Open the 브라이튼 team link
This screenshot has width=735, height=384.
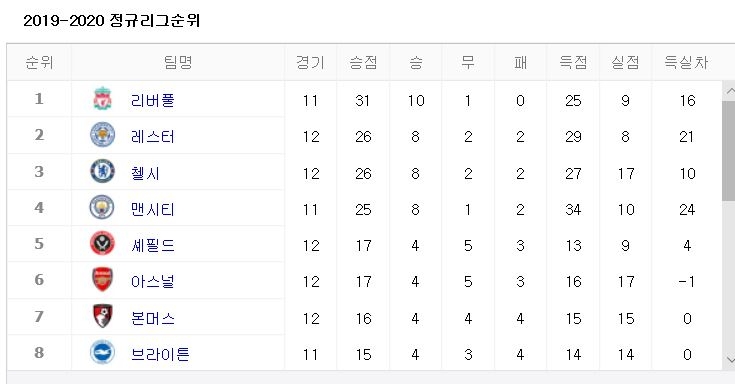pos(160,354)
